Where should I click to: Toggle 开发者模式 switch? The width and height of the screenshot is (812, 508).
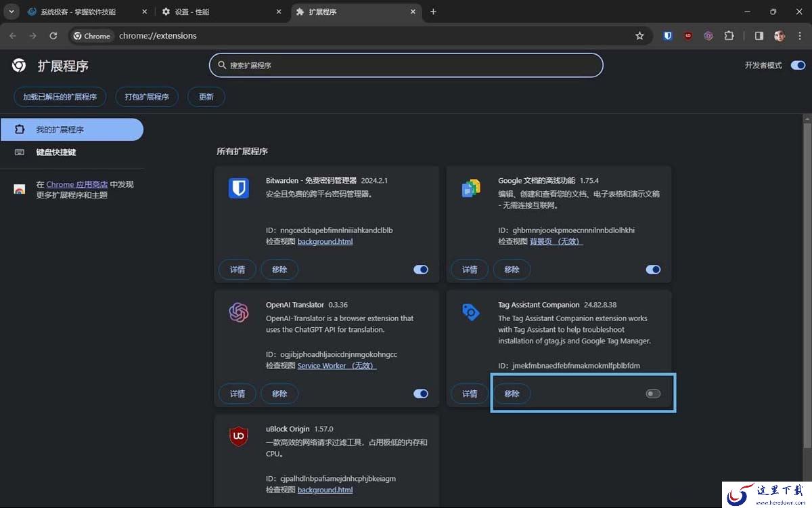798,66
